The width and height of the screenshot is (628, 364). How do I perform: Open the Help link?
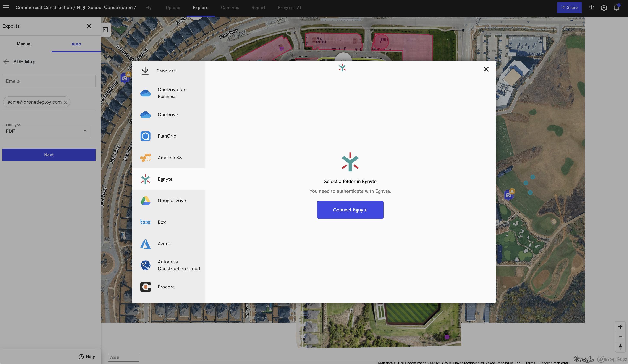pyautogui.click(x=87, y=357)
